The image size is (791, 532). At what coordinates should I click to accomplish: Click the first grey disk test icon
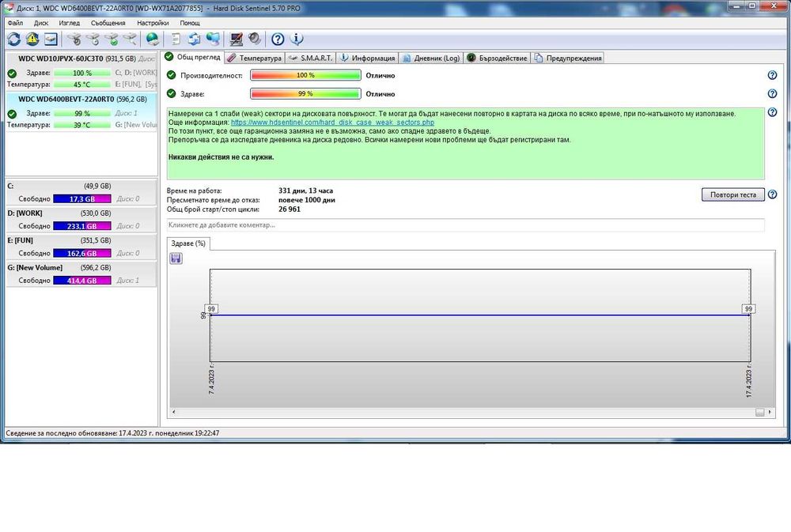pos(74,39)
